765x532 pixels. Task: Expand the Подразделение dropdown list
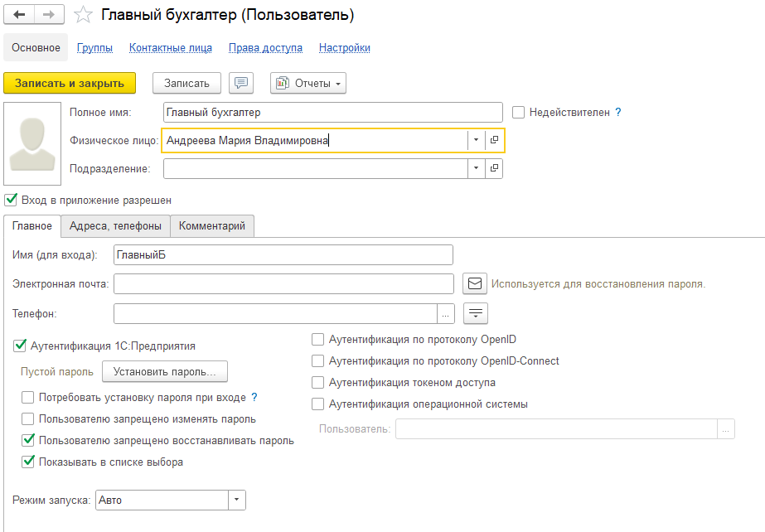tap(476, 168)
